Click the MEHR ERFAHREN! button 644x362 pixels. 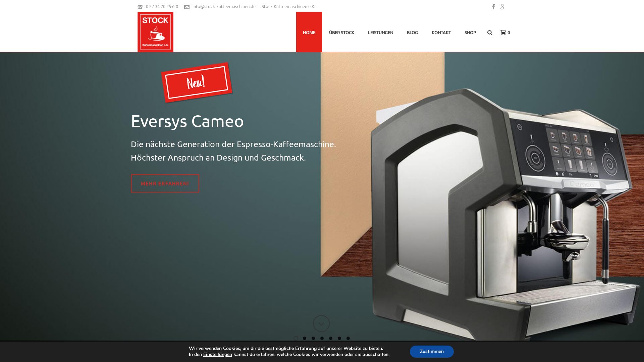(x=165, y=183)
